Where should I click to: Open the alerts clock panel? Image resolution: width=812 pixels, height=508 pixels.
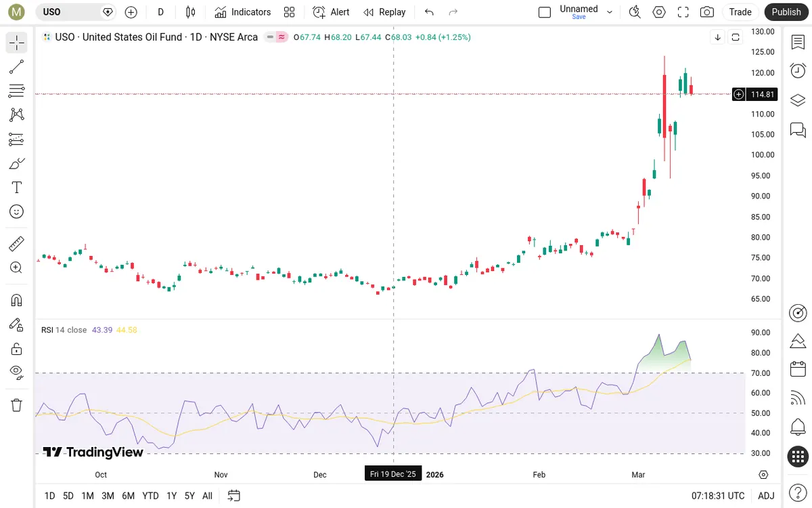tap(798, 71)
